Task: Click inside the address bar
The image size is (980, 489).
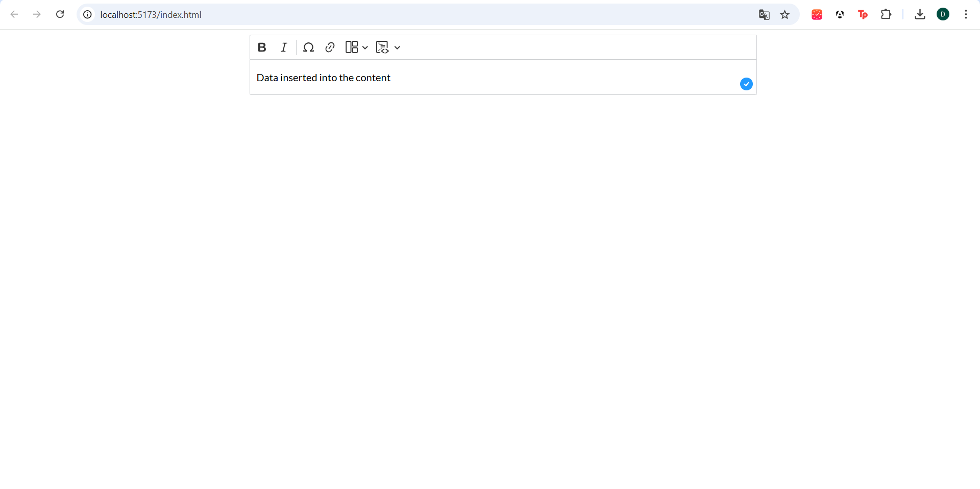Action: tap(357, 14)
